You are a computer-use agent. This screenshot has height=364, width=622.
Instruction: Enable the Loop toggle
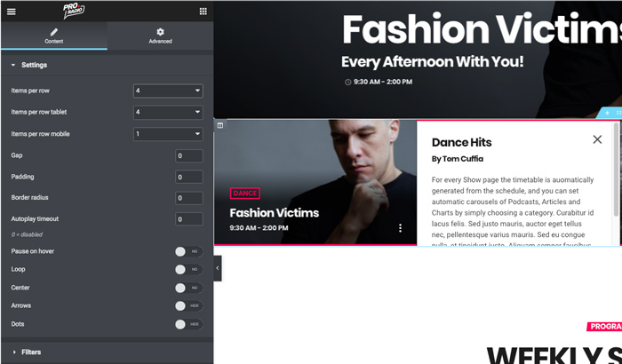[188, 270]
